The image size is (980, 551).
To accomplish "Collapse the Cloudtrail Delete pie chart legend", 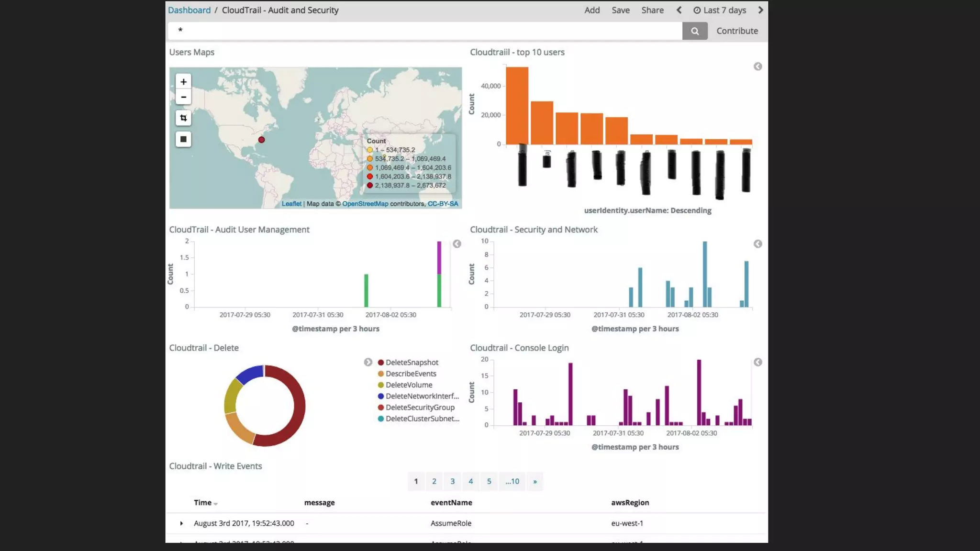I will [368, 362].
